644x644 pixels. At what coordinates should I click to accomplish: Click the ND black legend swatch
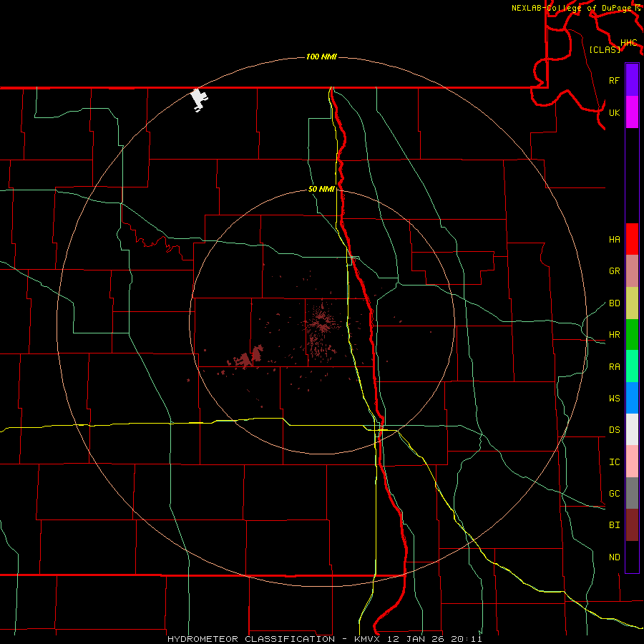pyautogui.click(x=632, y=557)
